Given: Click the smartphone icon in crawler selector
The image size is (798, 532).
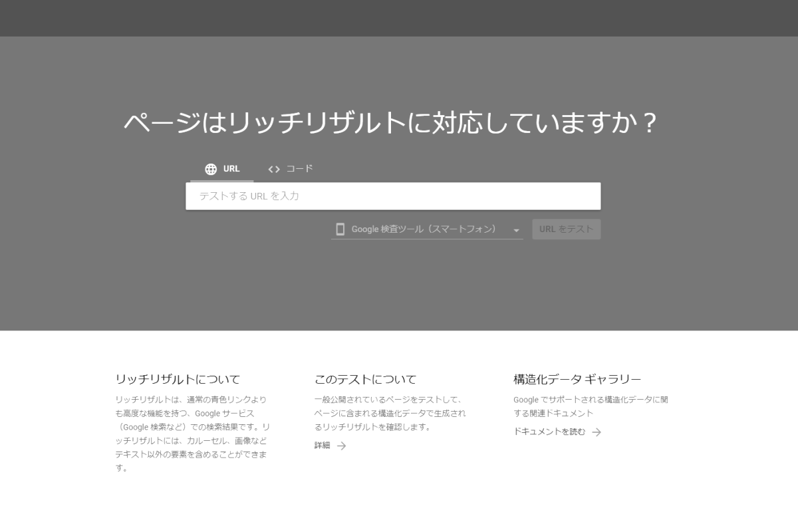Looking at the screenshot, I should [x=340, y=229].
